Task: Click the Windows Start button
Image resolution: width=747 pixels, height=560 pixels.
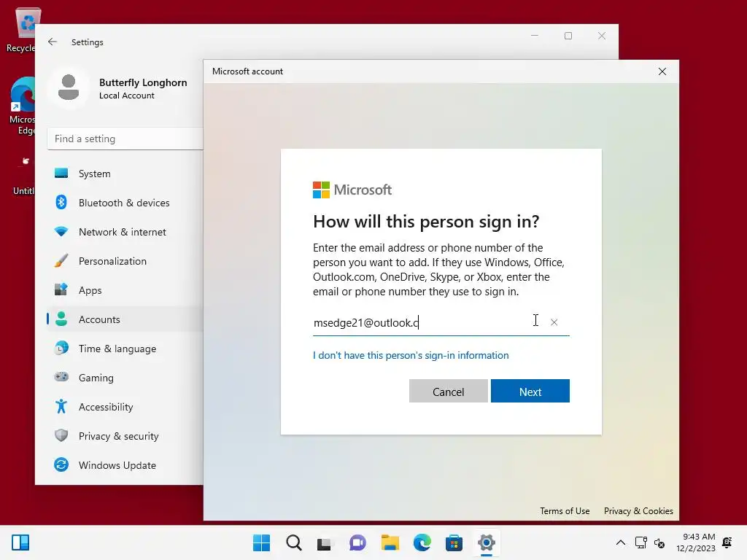Action: coord(262,542)
